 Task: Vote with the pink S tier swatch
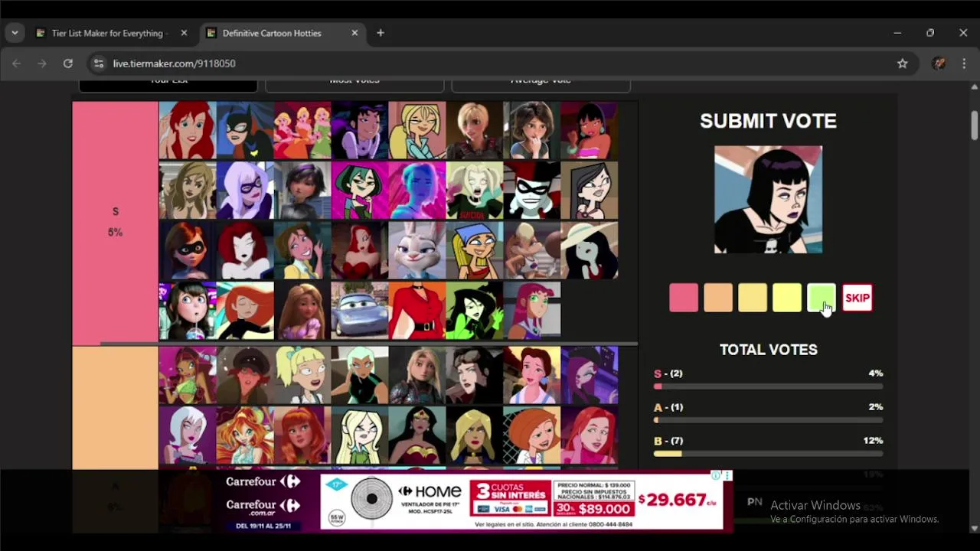pyautogui.click(x=684, y=298)
